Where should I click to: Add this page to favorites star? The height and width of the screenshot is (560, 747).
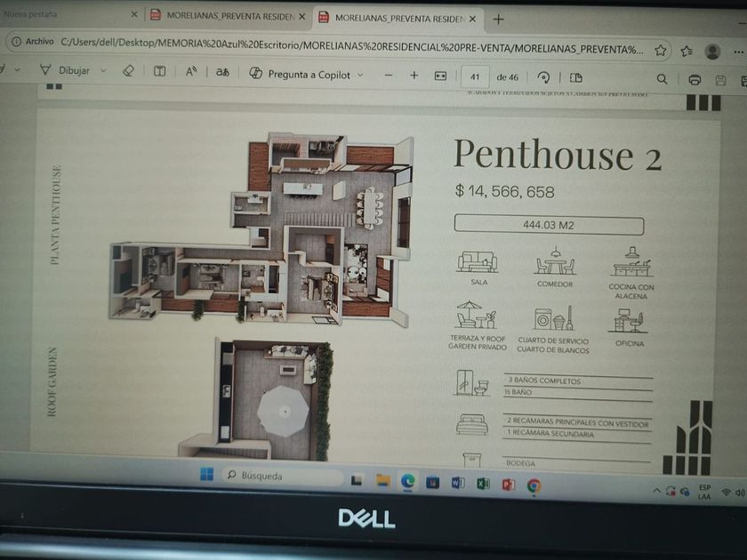click(x=660, y=50)
